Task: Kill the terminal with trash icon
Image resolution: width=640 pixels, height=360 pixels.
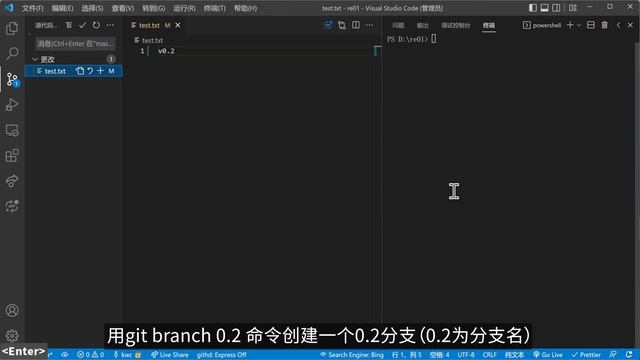Action: coord(604,25)
